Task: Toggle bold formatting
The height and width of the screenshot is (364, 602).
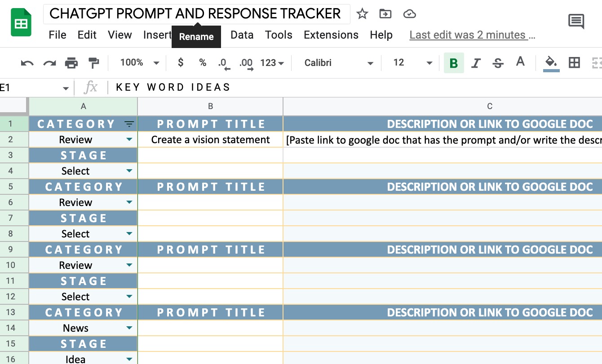Action: [454, 62]
